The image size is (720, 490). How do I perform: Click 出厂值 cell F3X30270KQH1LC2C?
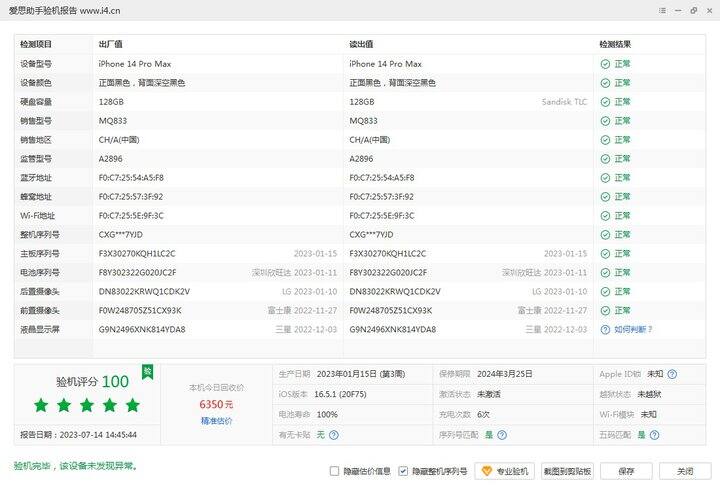point(137,253)
